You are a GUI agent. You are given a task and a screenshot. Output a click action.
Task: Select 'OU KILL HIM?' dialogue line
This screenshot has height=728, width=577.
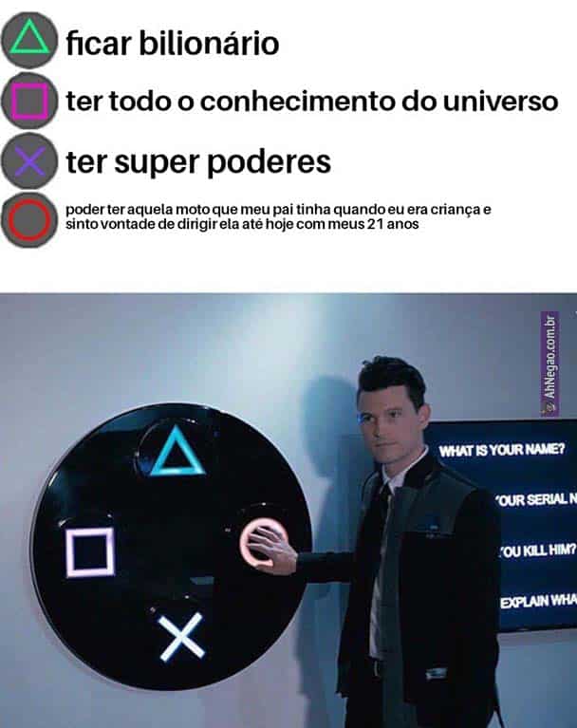pyautogui.click(x=537, y=551)
